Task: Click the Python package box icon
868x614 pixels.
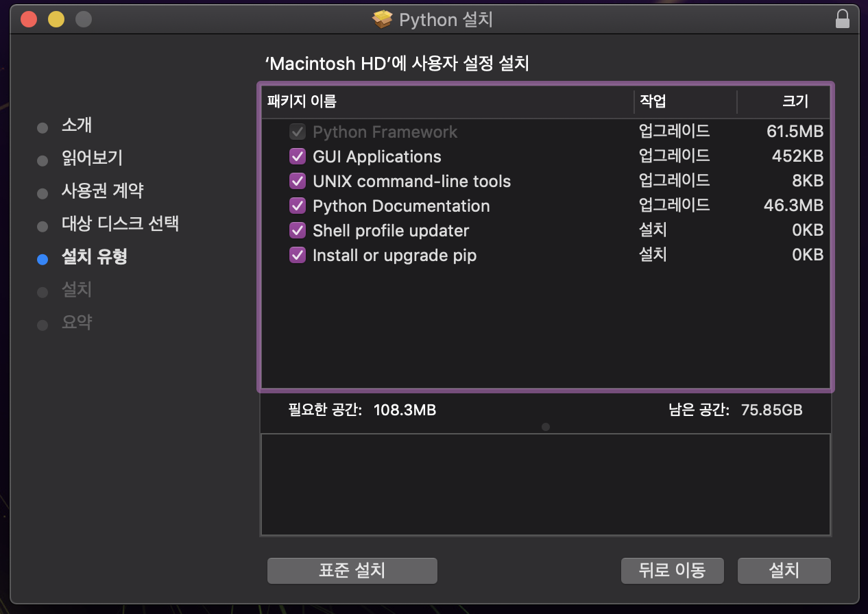Action: [x=383, y=19]
